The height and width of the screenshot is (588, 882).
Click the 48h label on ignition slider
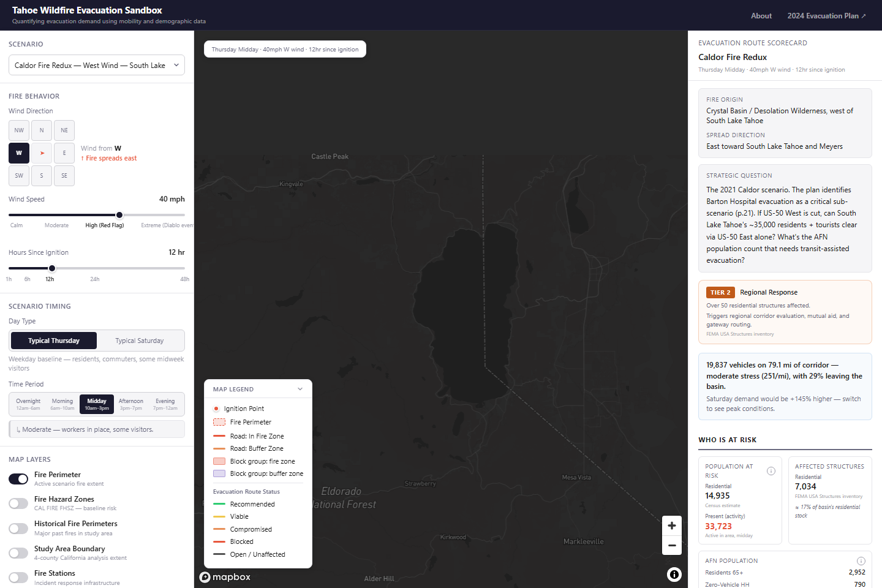coord(184,279)
